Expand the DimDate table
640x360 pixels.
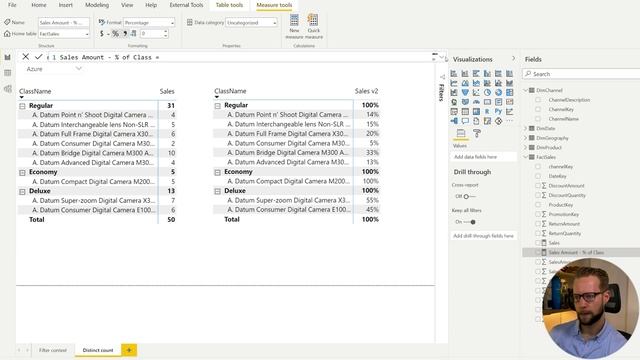[526, 128]
